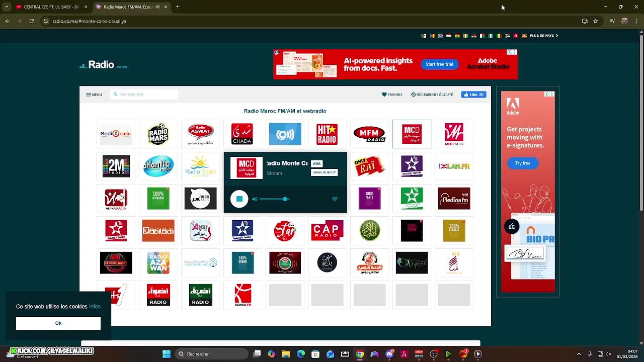Open the Chada FM station tile
This screenshot has width=644, height=362.
click(x=242, y=134)
